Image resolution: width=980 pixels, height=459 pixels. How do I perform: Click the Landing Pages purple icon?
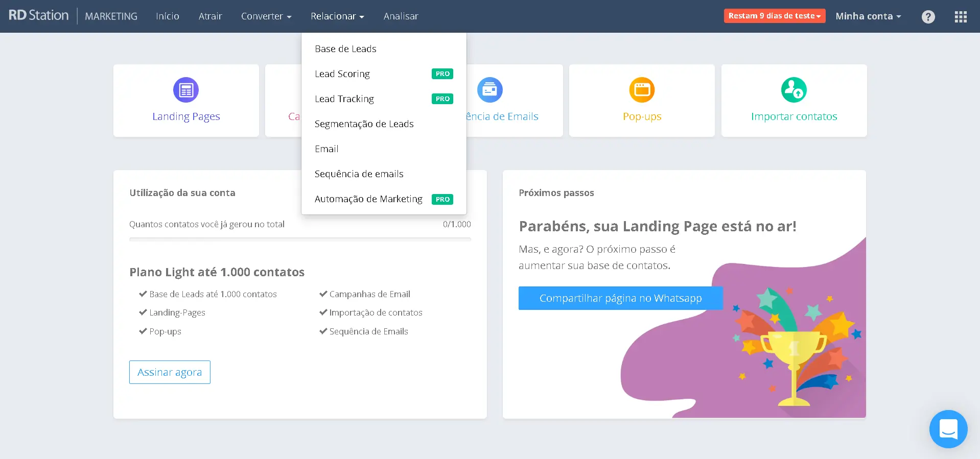click(x=186, y=90)
